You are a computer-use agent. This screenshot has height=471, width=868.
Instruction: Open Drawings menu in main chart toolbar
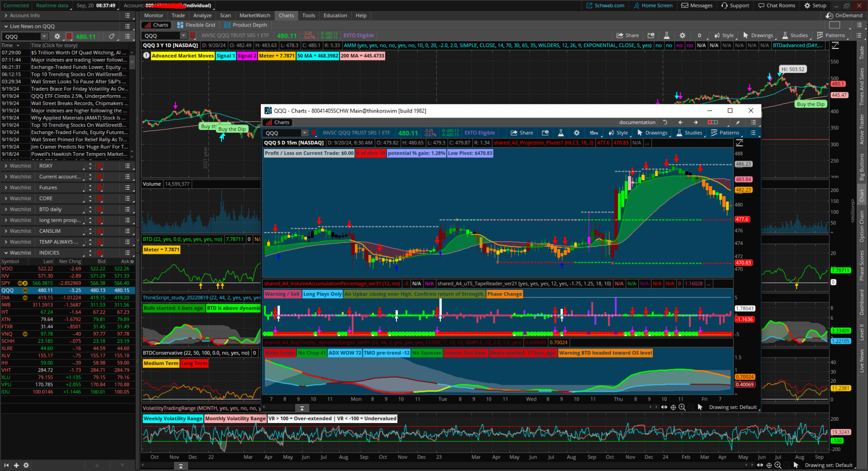click(x=758, y=35)
